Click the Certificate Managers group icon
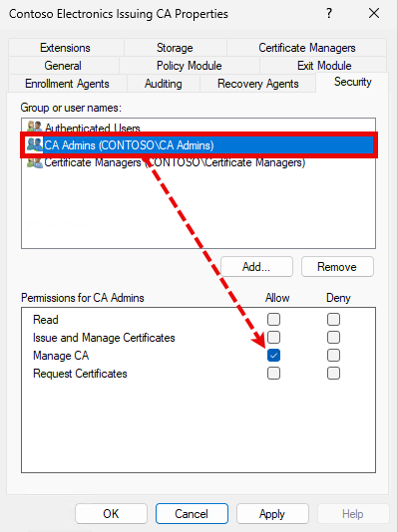 (x=34, y=163)
